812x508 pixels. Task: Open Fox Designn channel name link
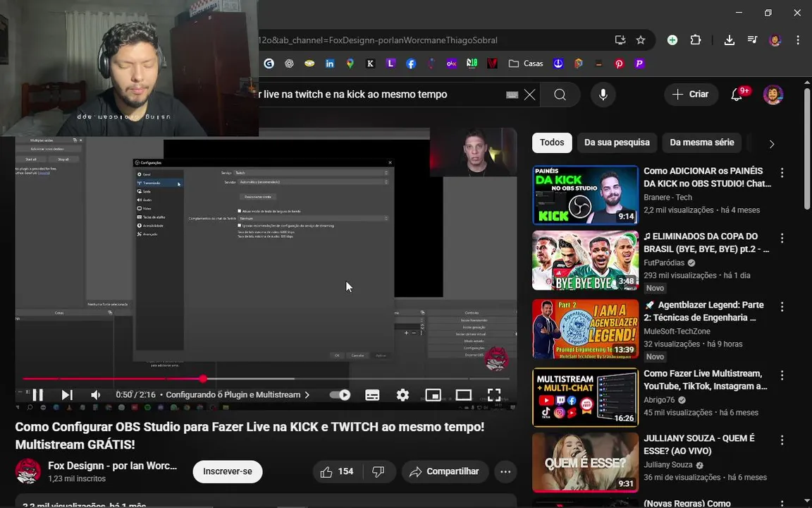coord(112,466)
